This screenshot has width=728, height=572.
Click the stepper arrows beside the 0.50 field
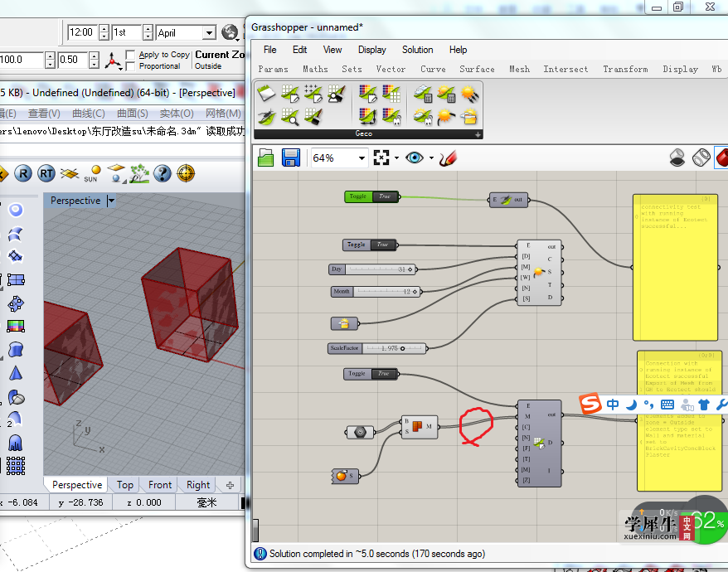tap(95, 60)
